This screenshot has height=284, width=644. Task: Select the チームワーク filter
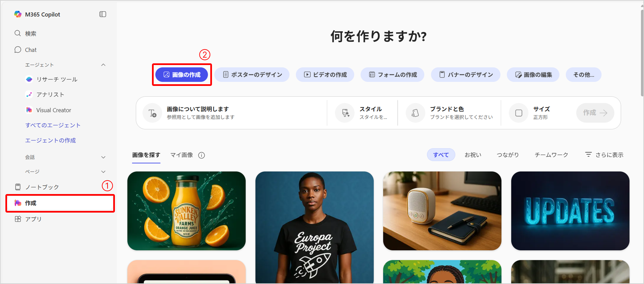pyautogui.click(x=551, y=155)
